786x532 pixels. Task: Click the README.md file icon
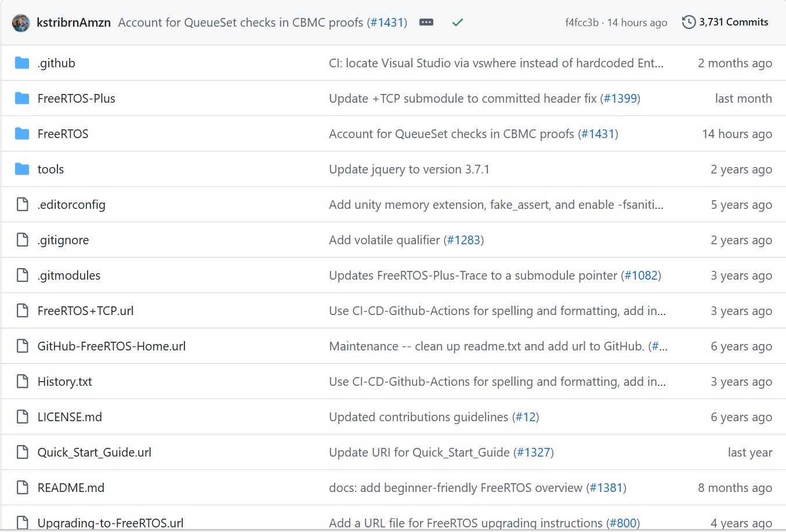click(22, 487)
